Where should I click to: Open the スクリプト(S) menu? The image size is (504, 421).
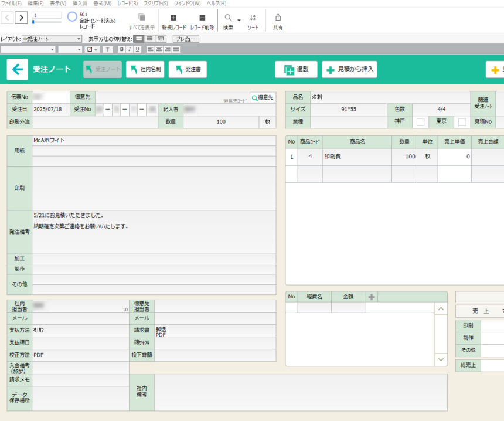pyautogui.click(x=156, y=3)
